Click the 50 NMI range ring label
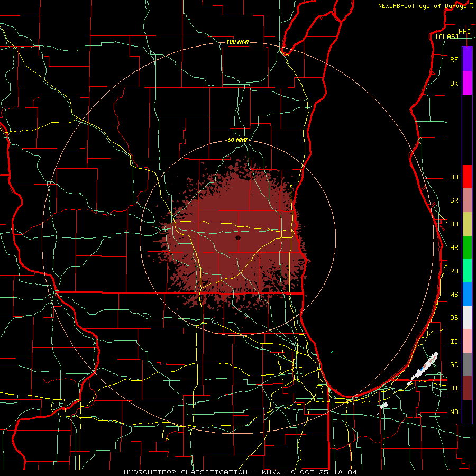476x476 pixels. pos(237,140)
